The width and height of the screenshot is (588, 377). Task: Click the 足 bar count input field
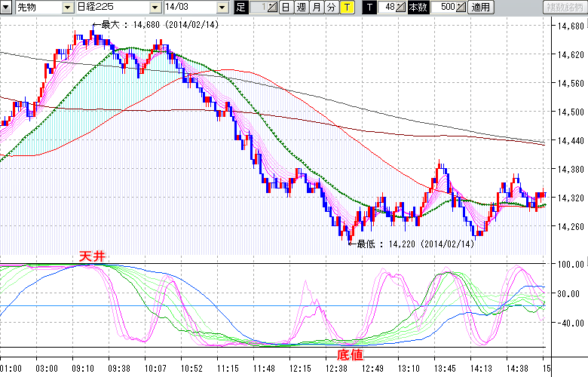259,8
